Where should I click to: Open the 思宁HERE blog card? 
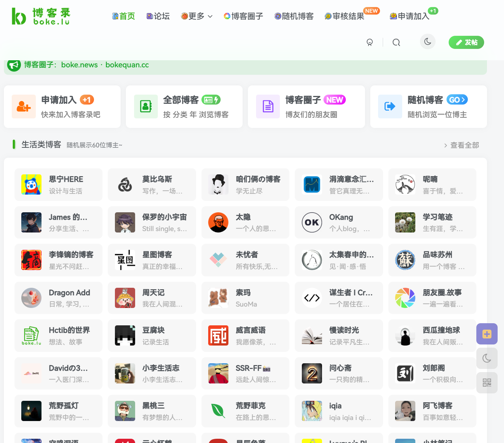point(59,185)
